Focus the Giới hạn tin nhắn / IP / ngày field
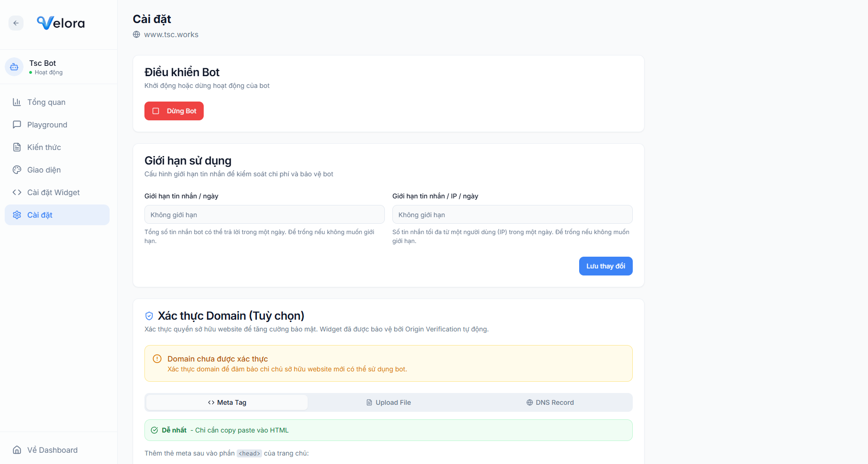The image size is (868, 464). [512, 215]
